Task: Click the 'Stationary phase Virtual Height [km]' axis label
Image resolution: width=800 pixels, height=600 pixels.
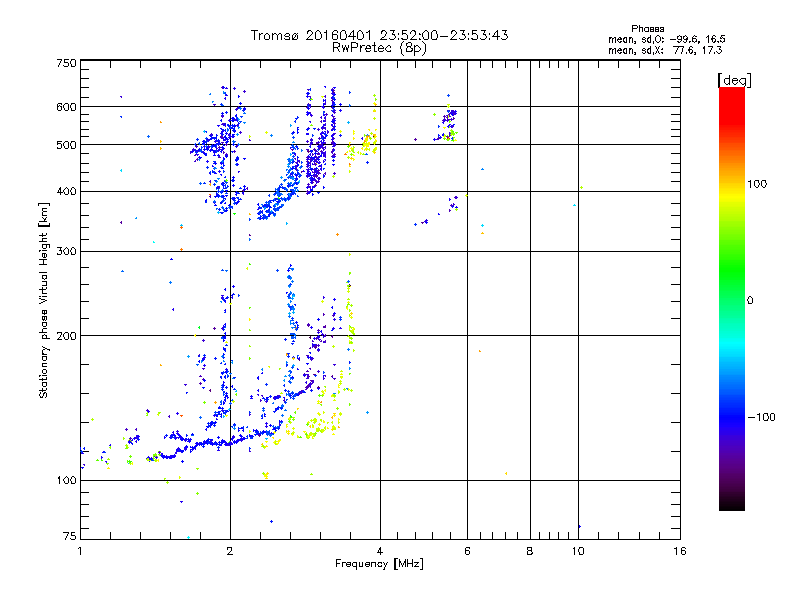Action: click(43, 300)
